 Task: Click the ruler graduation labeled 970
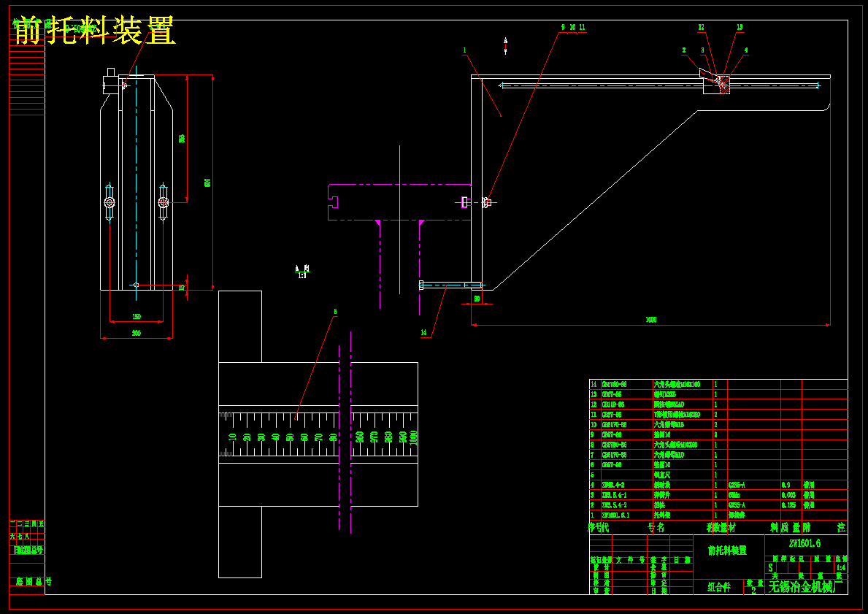(x=374, y=437)
